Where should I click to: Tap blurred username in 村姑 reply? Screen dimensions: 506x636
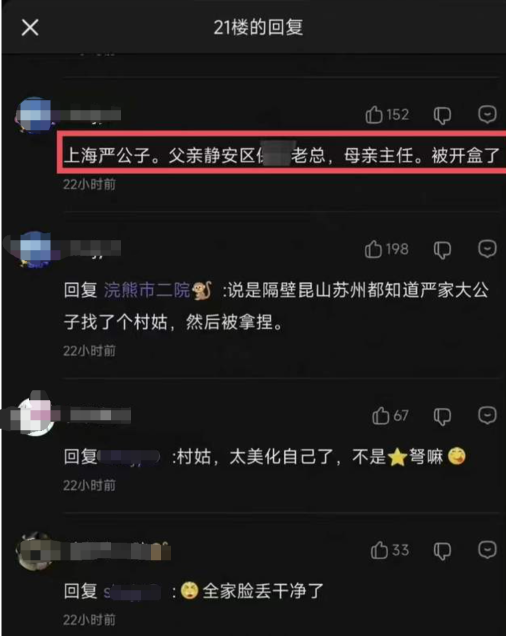(x=129, y=457)
